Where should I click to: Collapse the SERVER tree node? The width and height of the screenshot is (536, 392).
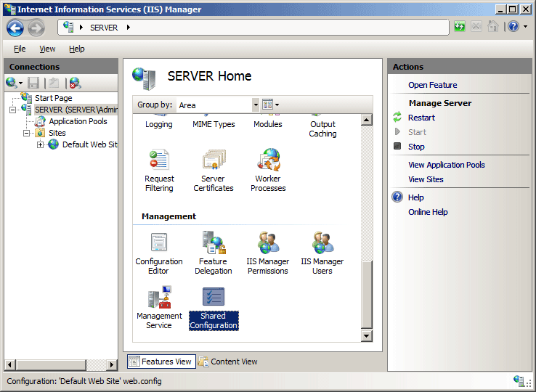pos(12,110)
